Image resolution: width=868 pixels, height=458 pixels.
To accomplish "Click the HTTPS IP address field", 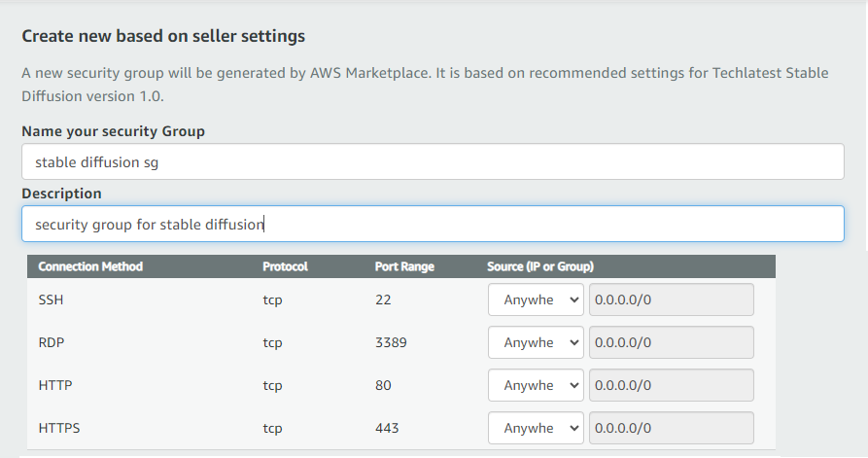I will click(671, 428).
